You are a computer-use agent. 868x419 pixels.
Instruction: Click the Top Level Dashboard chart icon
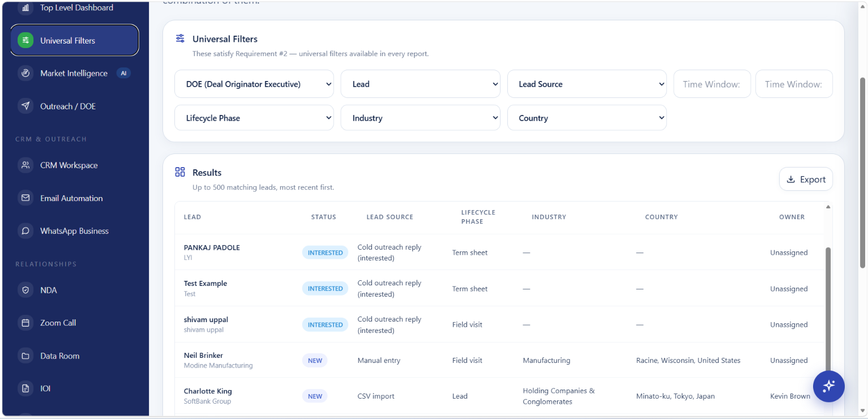pyautogui.click(x=25, y=8)
